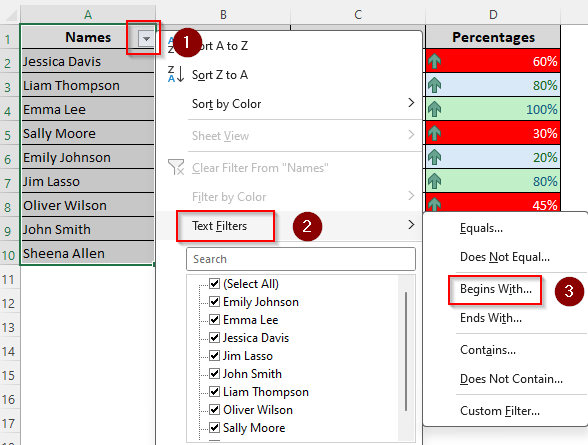Click the select-all triangle at the sheet corner

click(10, 15)
